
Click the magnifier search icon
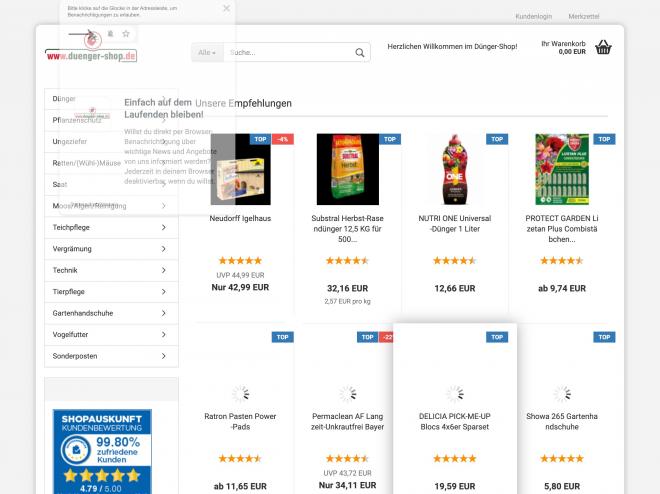point(359,53)
